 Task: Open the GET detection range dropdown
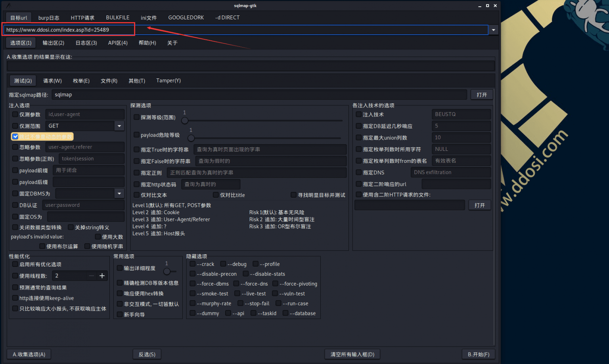[x=119, y=126]
